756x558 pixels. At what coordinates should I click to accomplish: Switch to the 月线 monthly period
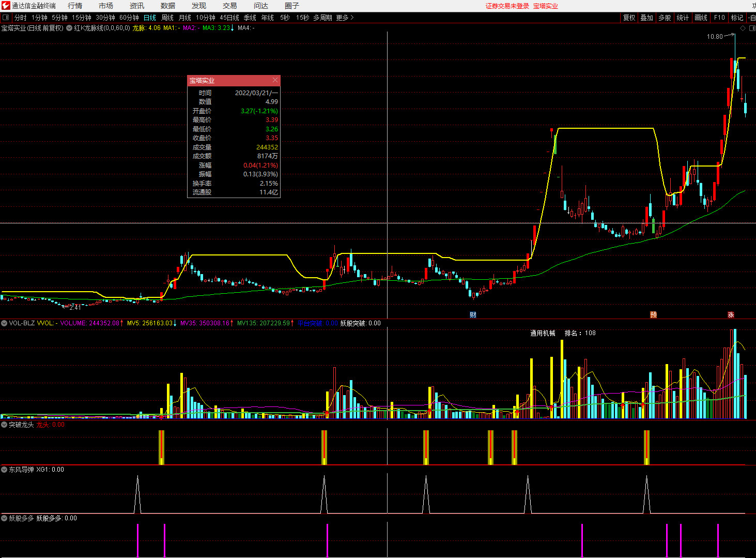[x=185, y=18]
